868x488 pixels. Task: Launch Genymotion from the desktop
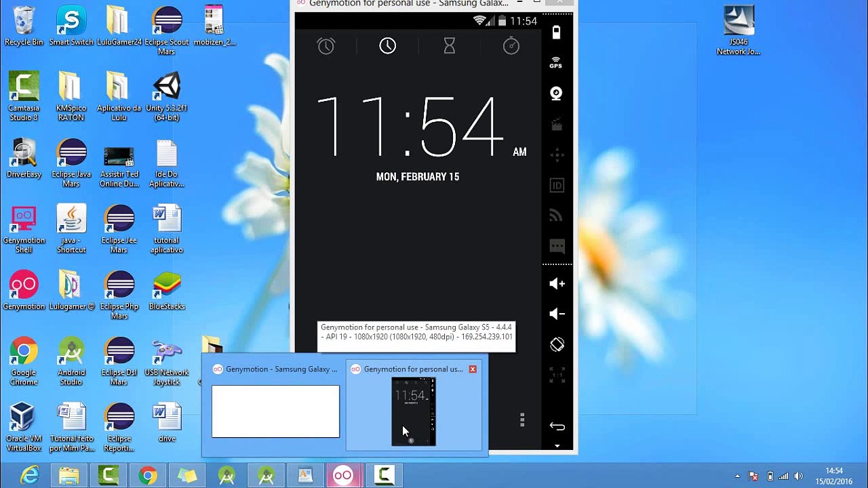(24, 291)
